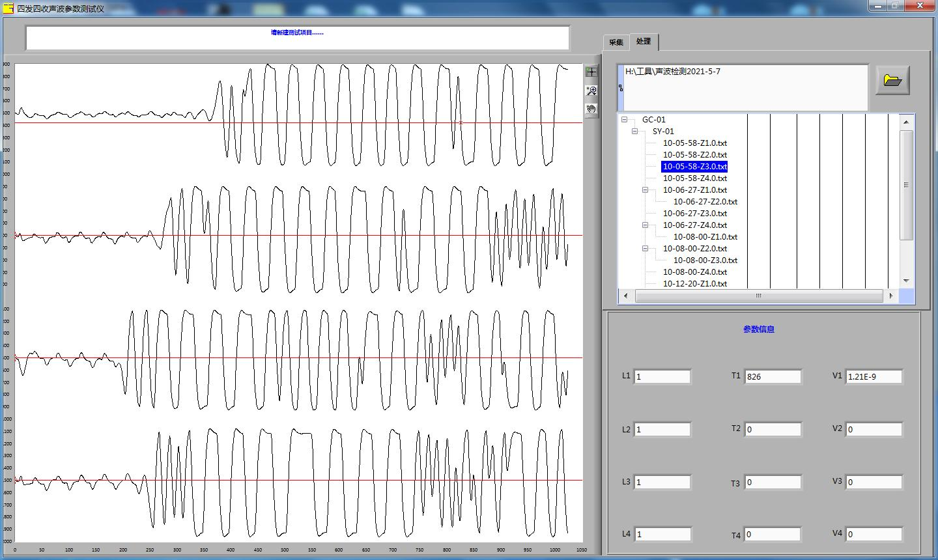Click the V4 input field

pos(874,534)
